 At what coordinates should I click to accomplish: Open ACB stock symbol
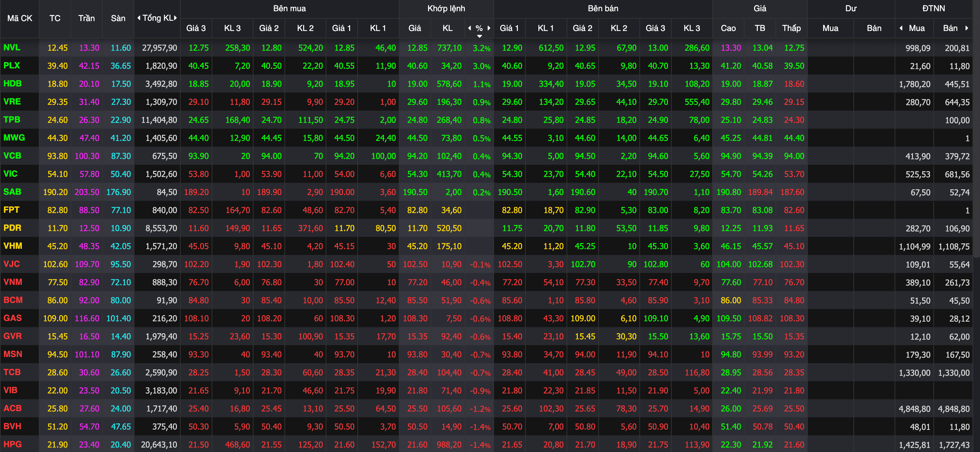pos(12,408)
